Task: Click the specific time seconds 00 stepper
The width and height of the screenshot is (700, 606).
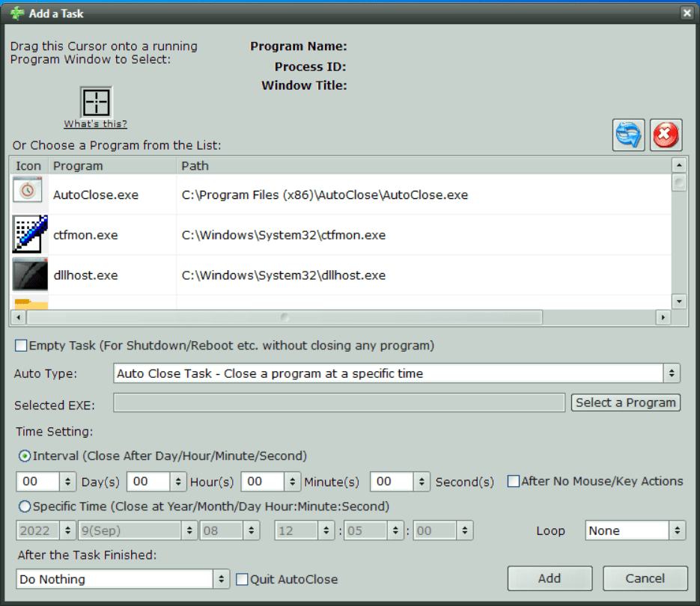Action: coord(465,530)
